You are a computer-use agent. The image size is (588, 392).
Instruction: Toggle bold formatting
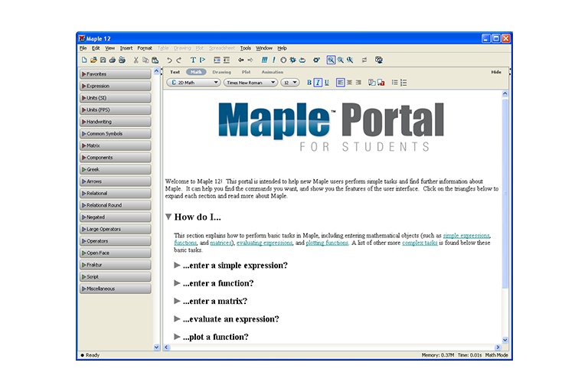[x=309, y=83]
